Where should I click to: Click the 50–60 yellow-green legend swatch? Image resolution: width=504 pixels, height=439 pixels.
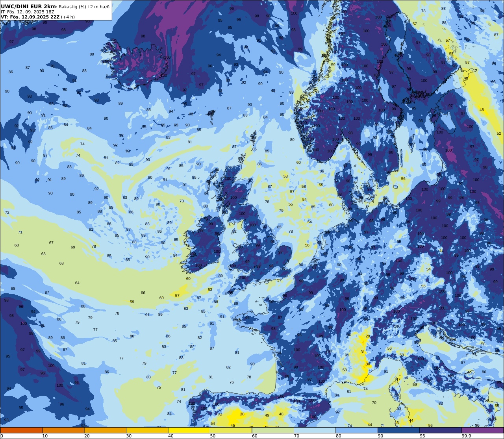pyautogui.click(x=231, y=430)
